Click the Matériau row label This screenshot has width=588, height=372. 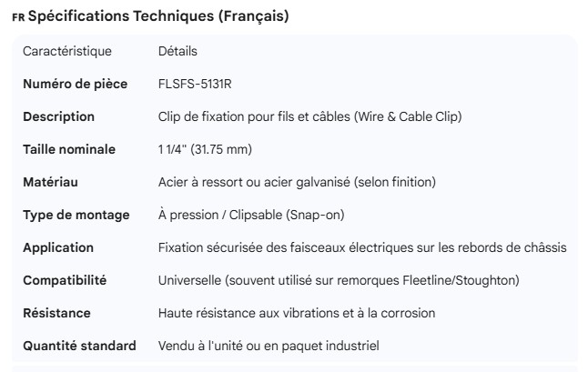click(x=50, y=182)
